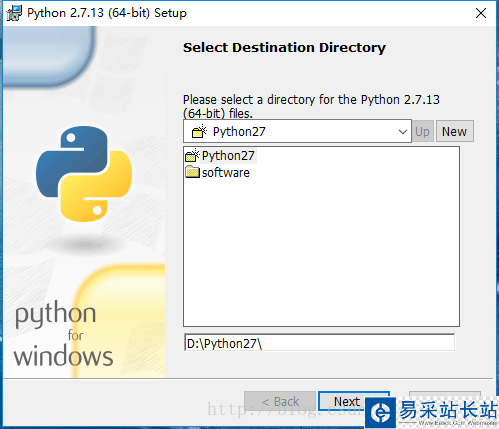This screenshot has width=499, height=429.
Task: Click the D:\Python27\ path input field
Action: click(x=319, y=343)
